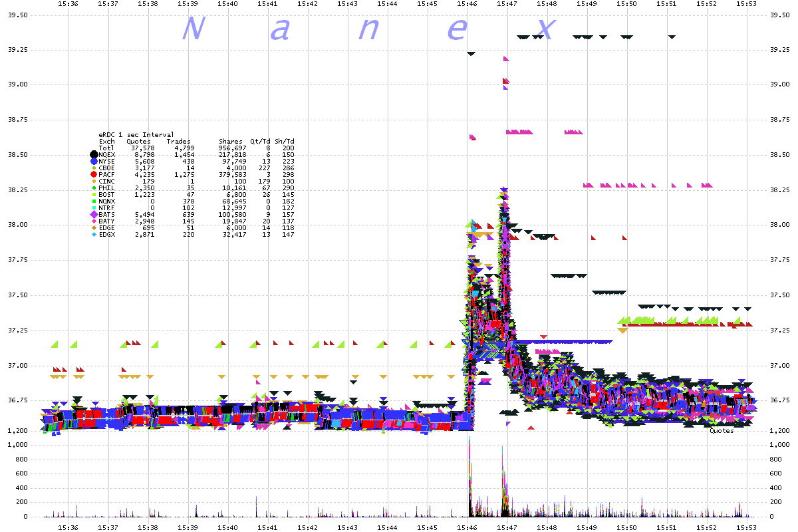This screenshot has height=532, width=798.
Task: Click the 'eRDC 1 sec Interval' title text
Action: [136, 134]
